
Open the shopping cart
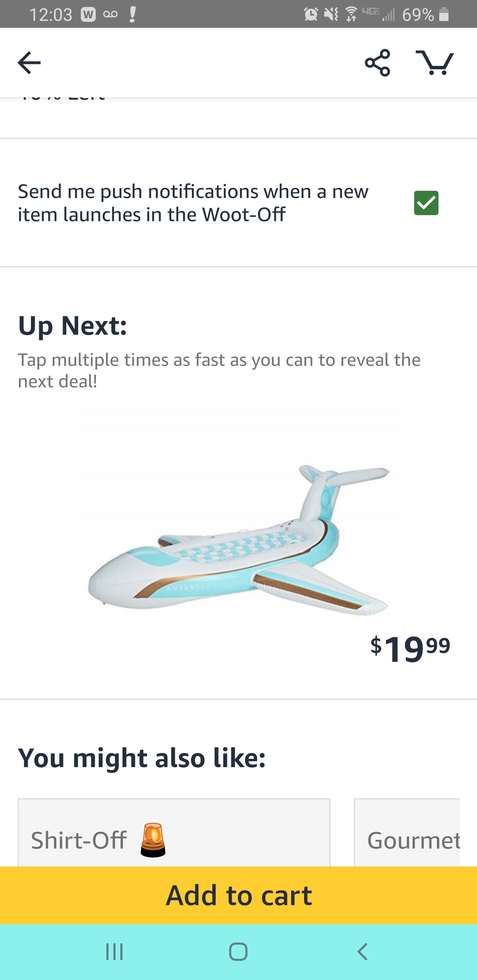(434, 62)
